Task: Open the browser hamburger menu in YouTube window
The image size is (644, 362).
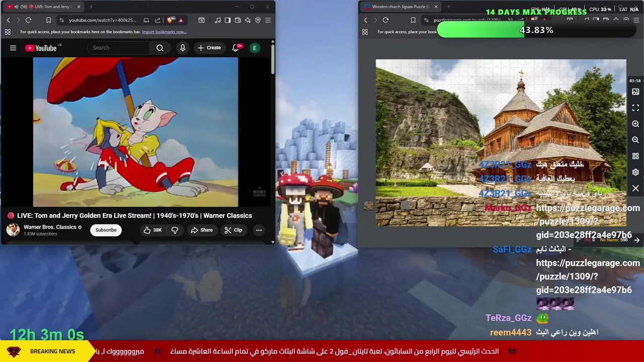Action: pyautogui.click(x=268, y=20)
